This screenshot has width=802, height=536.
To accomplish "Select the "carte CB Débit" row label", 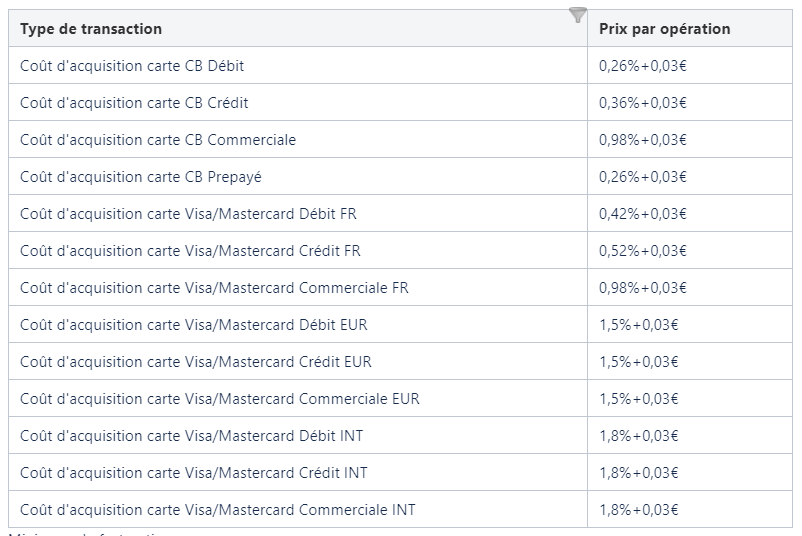I will (x=132, y=66).
